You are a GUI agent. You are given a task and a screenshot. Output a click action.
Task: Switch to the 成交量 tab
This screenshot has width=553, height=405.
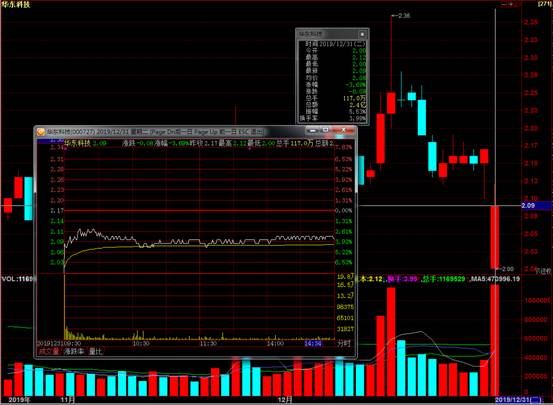pos(49,351)
